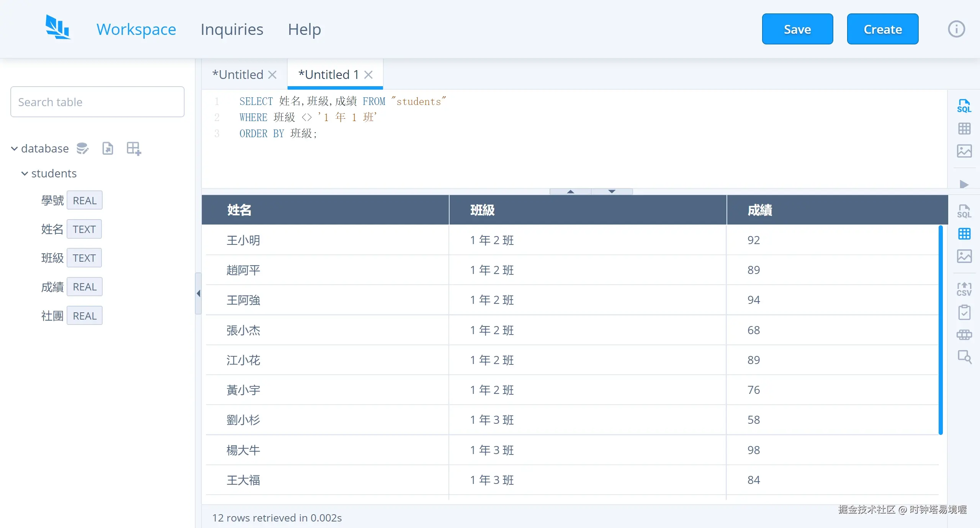Collapse the students table columns

click(x=24, y=173)
